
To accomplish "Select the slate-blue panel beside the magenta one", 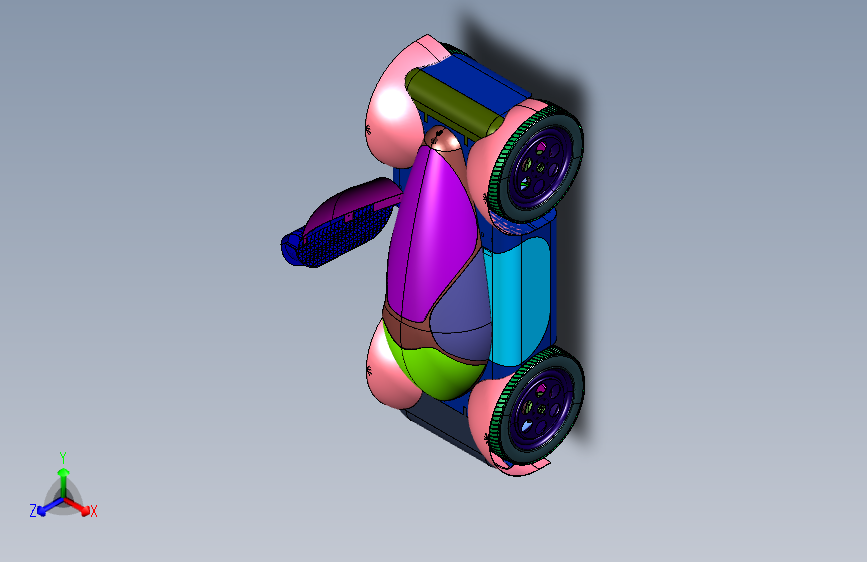I will (x=462, y=307).
